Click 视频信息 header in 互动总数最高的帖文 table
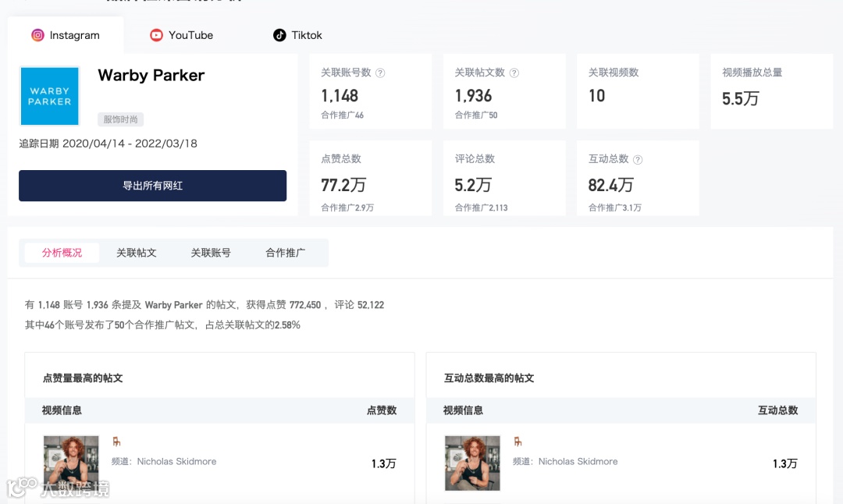Image resolution: width=843 pixels, height=504 pixels. [x=463, y=410]
